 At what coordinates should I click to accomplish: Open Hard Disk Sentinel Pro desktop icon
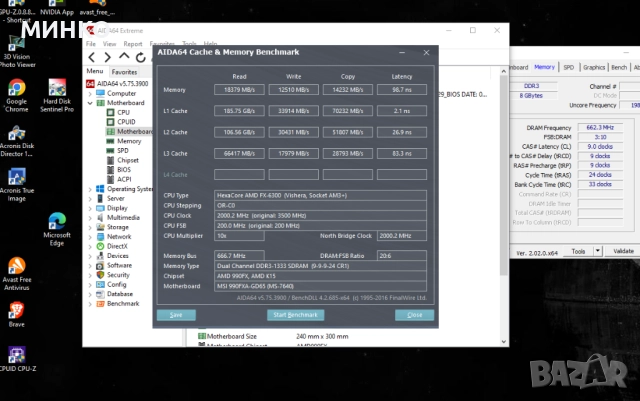(58, 88)
